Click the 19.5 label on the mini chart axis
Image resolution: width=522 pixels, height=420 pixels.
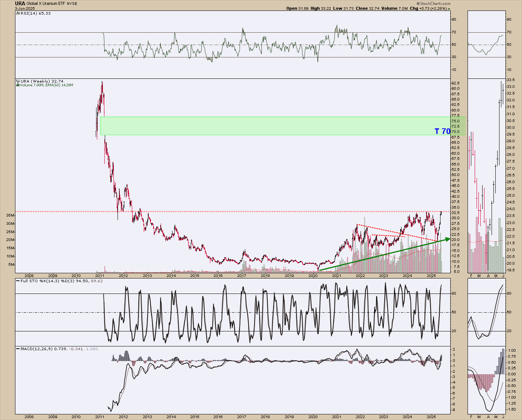[x=510, y=270]
